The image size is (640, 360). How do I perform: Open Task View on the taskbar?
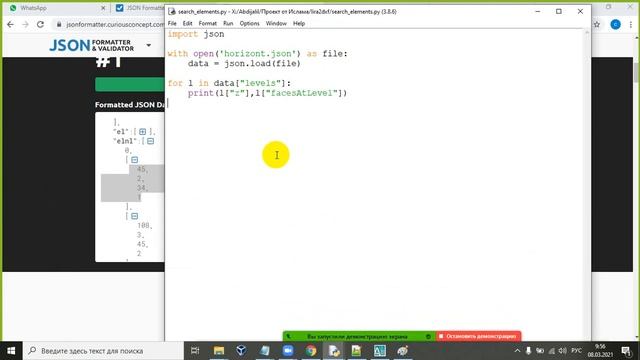(x=195, y=351)
